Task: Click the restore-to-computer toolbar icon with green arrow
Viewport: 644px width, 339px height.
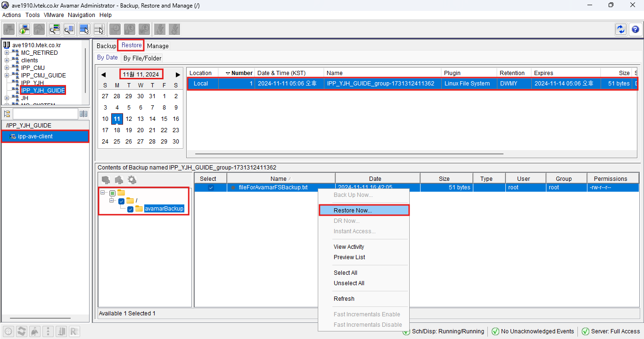Action: click(24, 29)
